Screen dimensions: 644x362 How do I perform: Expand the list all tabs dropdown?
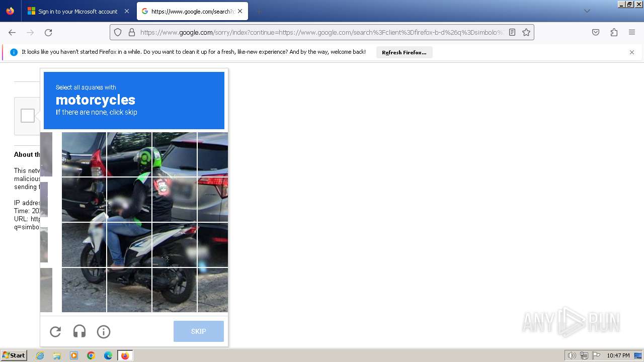coord(587,11)
